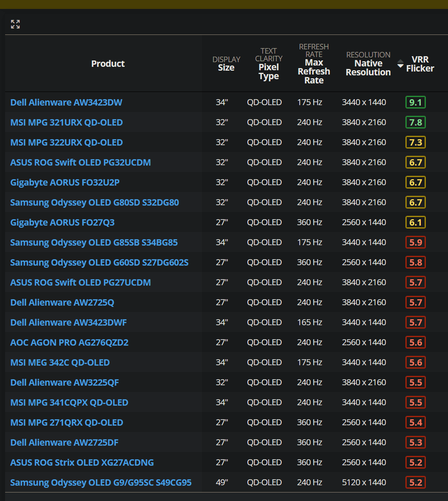The width and height of the screenshot is (448, 501).
Task: Sort by Native Resolution header
Action: (x=368, y=63)
